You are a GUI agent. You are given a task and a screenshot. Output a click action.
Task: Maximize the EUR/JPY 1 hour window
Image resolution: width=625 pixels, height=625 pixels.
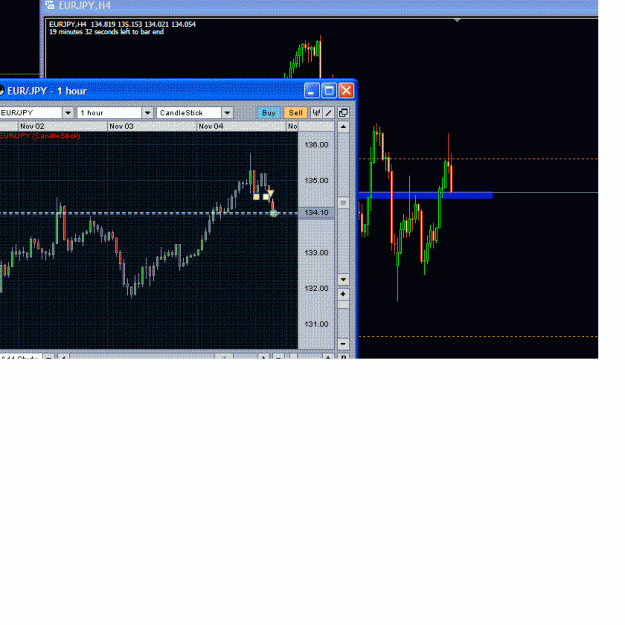click(329, 90)
